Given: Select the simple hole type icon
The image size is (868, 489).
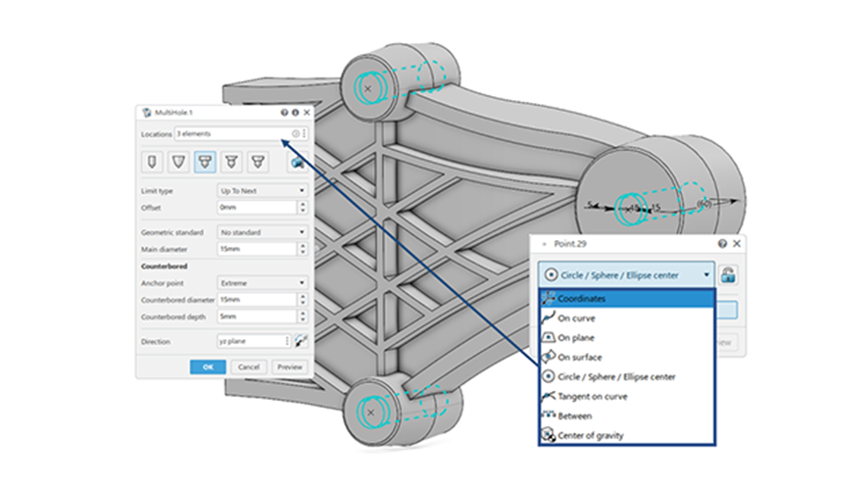Looking at the screenshot, I should pos(153,161).
